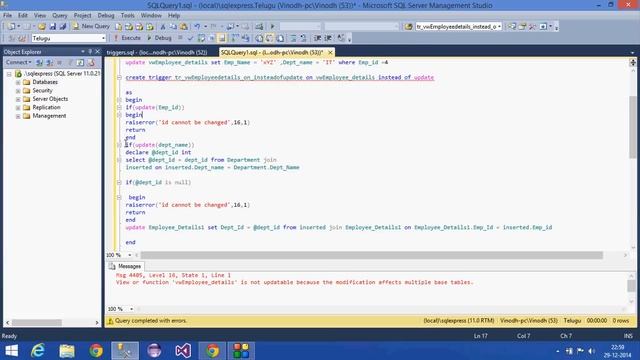Switch to the triggers.sql tab
Screen dimensions: 640x360
(x=157, y=53)
